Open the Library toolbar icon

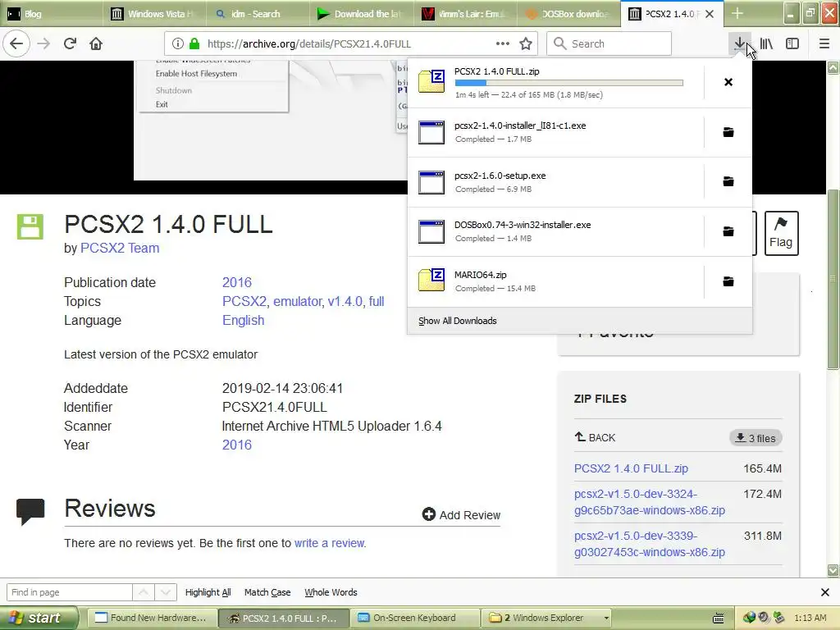click(767, 44)
